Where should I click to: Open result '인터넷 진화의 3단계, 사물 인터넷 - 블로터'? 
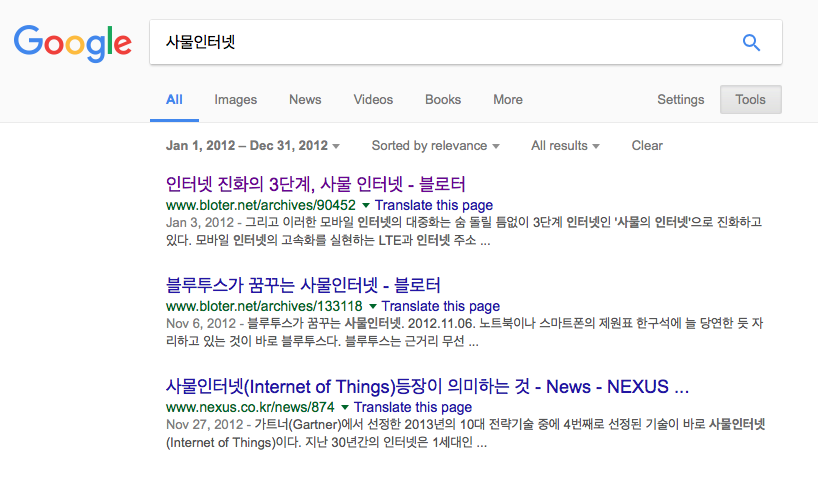click(315, 184)
